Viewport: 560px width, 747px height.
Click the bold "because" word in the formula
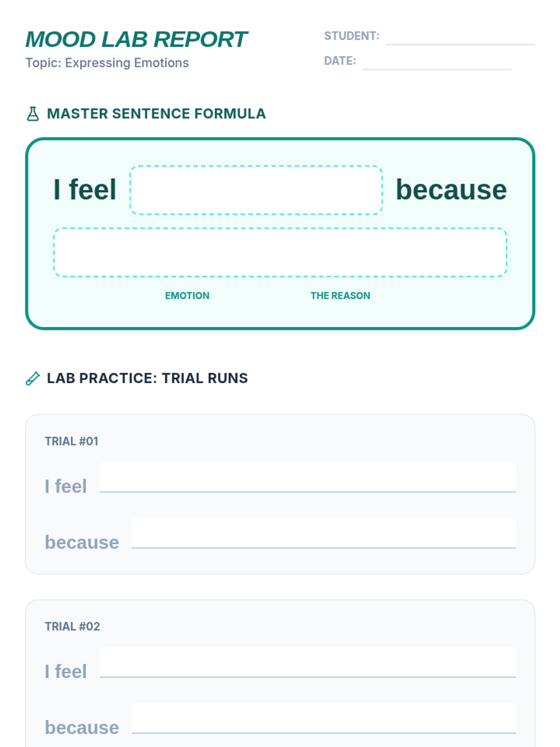451,190
